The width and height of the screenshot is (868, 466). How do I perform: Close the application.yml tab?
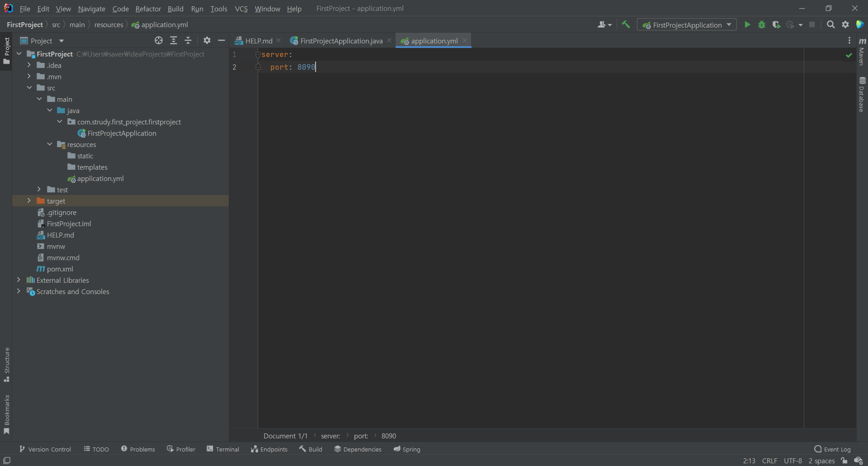pos(465,40)
